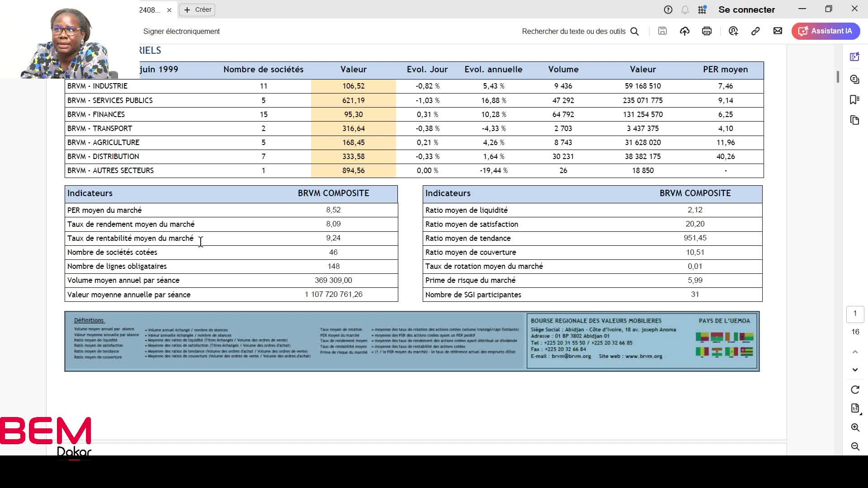Click the upload to cloud icon
The width and height of the screenshot is (868, 488).
tap(684, 31)
